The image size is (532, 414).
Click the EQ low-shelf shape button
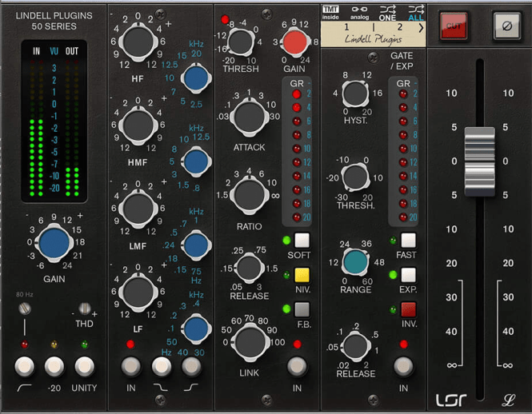pos(162,366)
